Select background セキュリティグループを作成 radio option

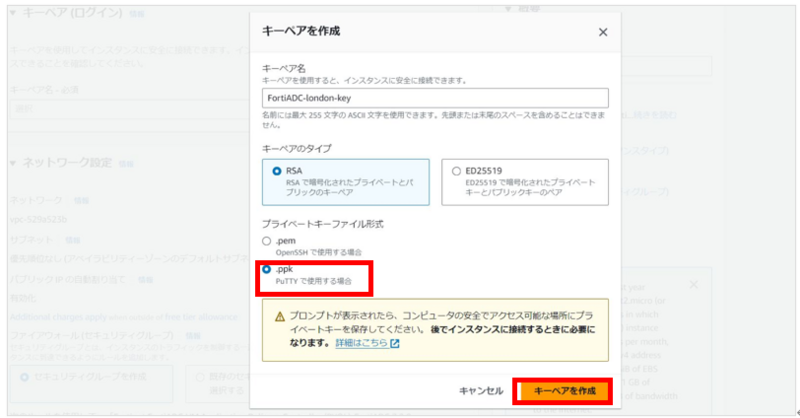click(x=24, y=377)
